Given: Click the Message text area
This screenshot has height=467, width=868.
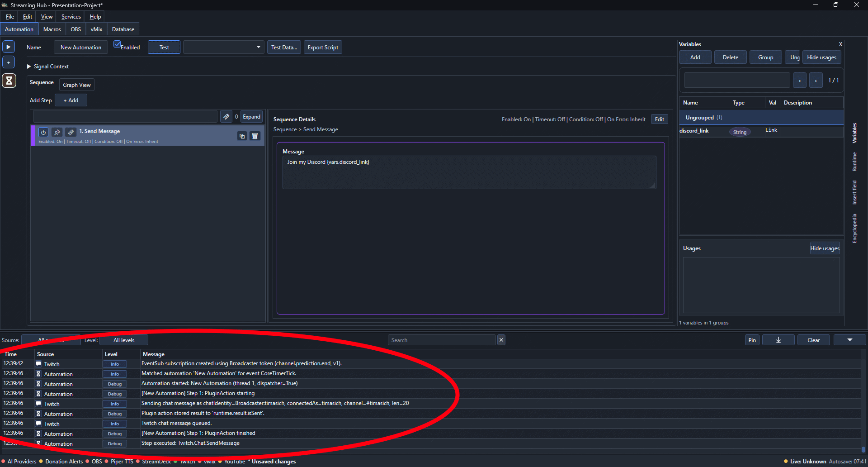Looking at the screenshot, I should pos(469,172).
